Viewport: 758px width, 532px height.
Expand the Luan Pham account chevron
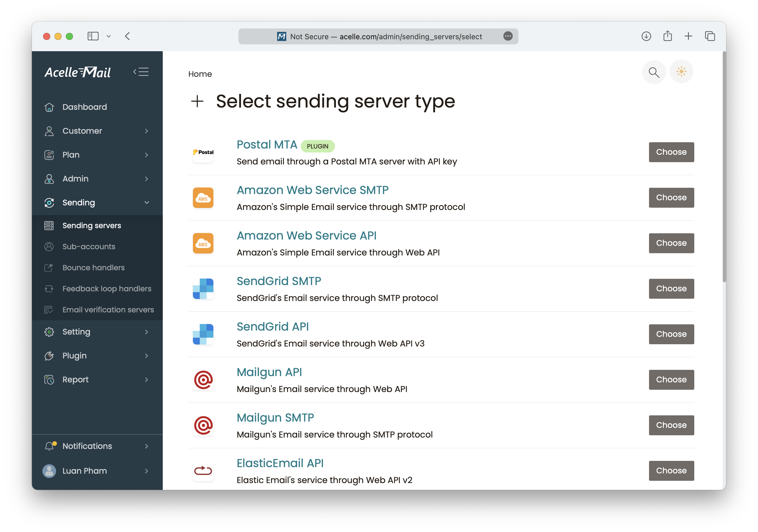pos(147,471)
